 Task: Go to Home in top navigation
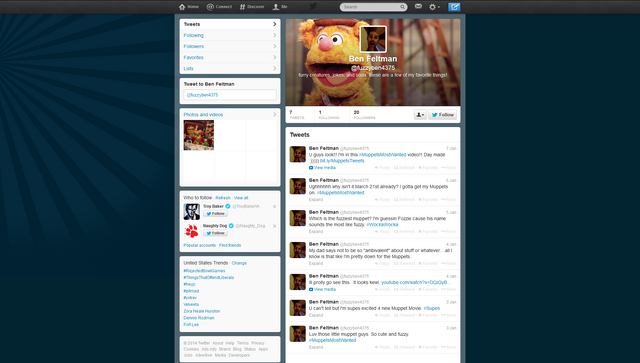click(x=189, y=7)
